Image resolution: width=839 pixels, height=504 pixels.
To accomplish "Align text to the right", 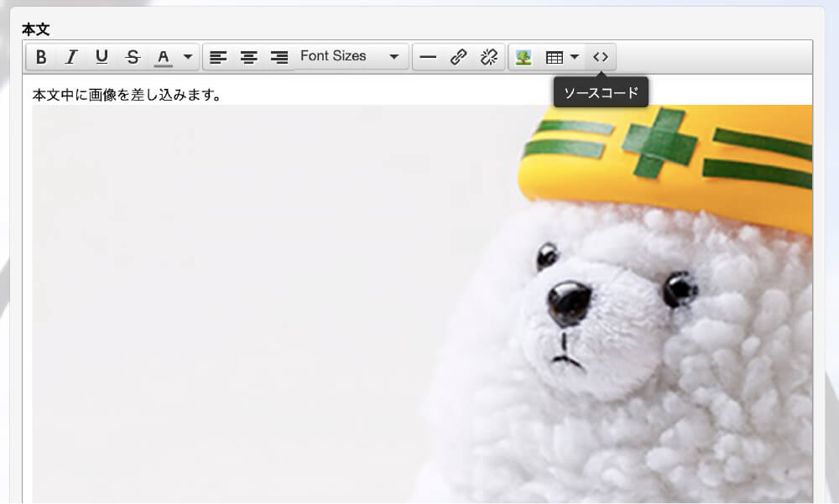I will [279, 57].
